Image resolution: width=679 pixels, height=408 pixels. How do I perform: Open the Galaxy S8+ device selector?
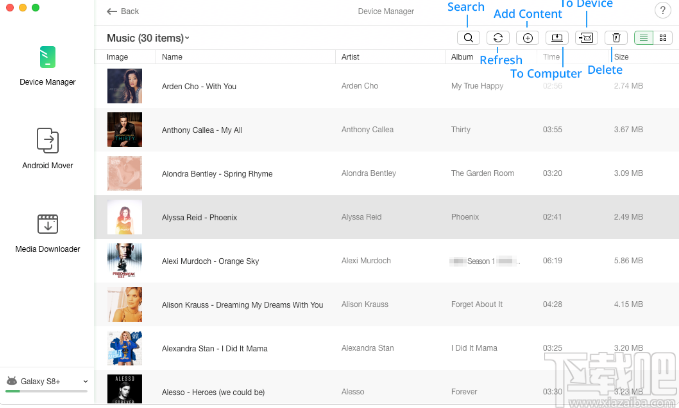click(x=47, y=381)
